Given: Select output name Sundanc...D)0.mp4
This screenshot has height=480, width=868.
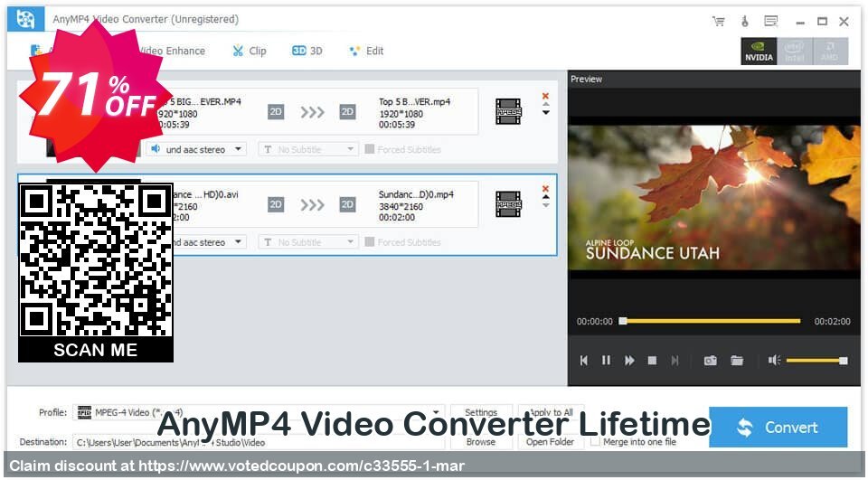Looking at the screenshot, I should pos(416,194).
